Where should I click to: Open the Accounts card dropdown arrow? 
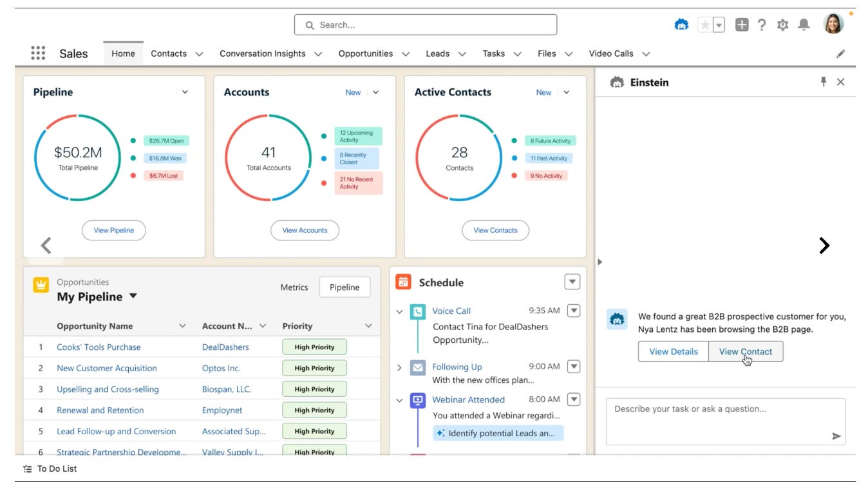pos(375,92)
